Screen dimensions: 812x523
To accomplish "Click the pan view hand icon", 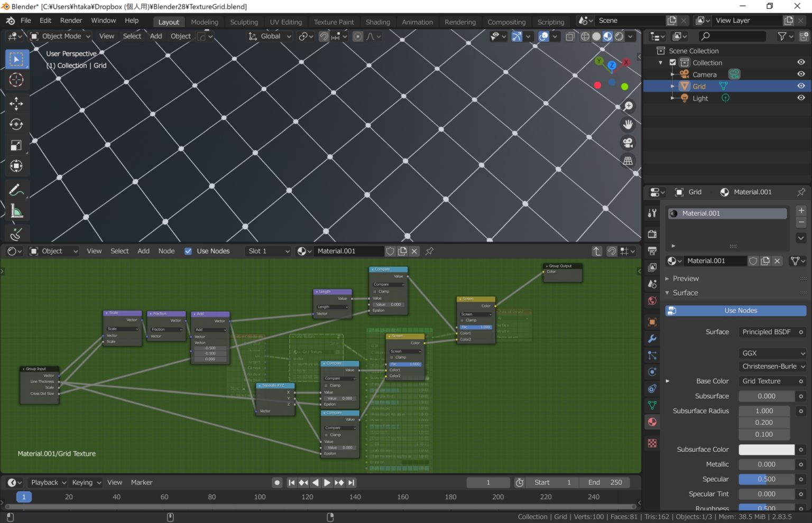I will (628, 125).
